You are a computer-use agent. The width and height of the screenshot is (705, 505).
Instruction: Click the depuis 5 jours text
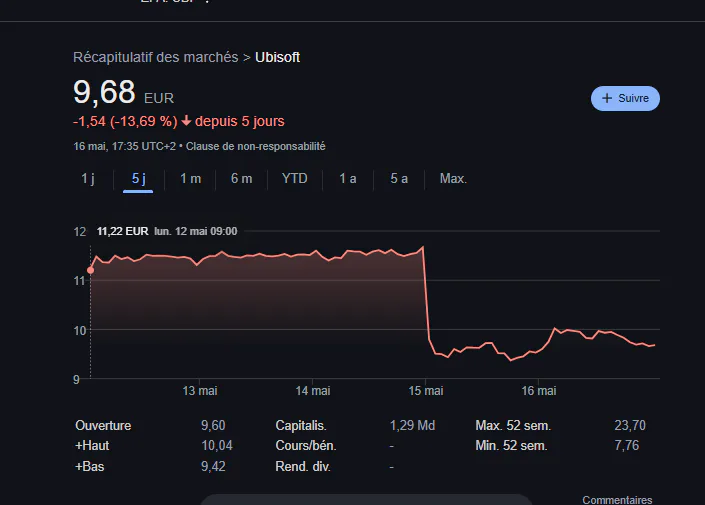click(x=240, y=121)
